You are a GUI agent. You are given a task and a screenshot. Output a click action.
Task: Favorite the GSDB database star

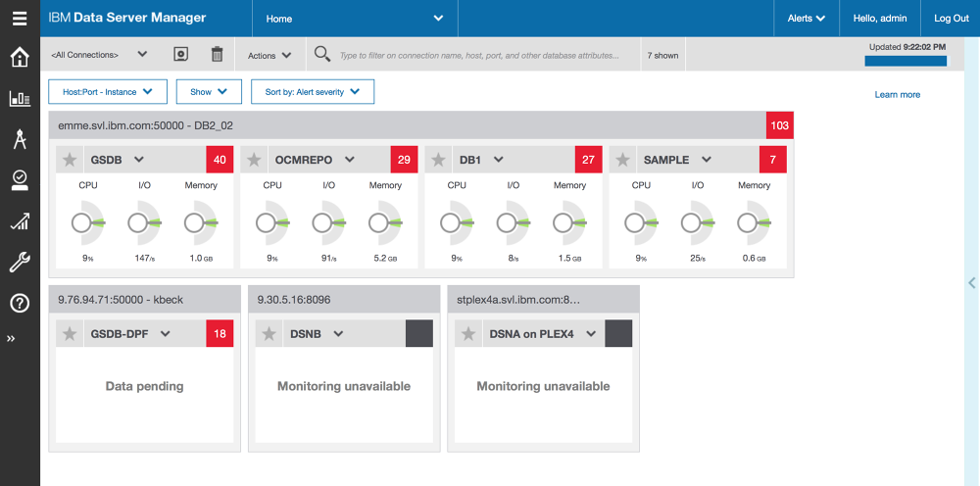click(x=70, y=160)
